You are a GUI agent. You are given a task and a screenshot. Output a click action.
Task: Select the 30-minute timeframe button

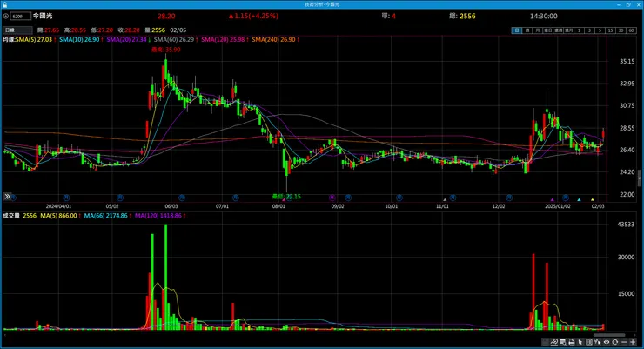[x=621, y=30]
